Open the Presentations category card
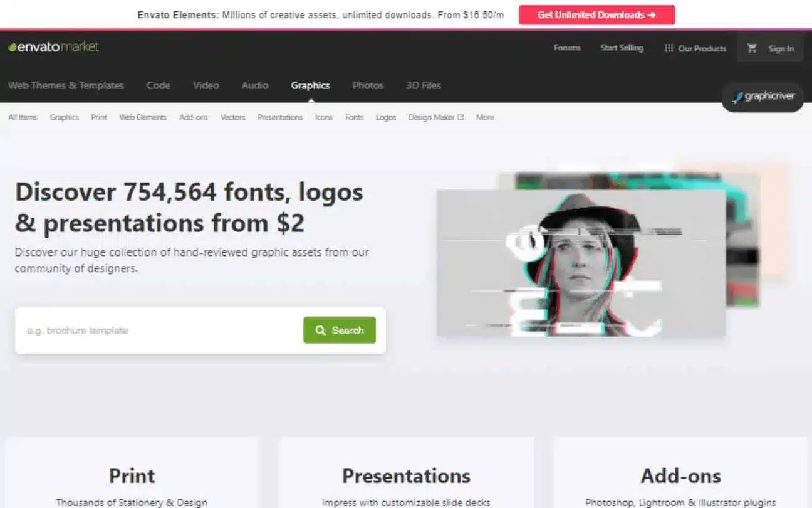This screenshot has height=508, width=812. [406, 474]
